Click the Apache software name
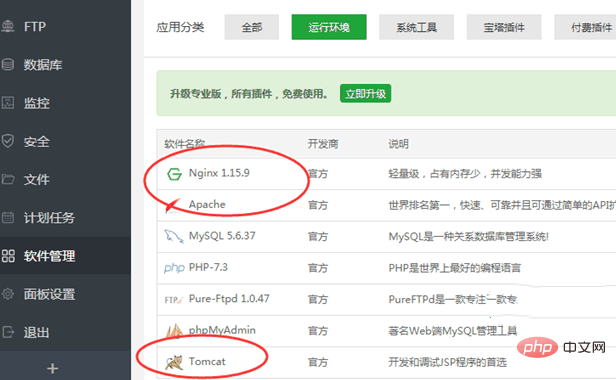616x380 pixels. [x=207, y=204]
